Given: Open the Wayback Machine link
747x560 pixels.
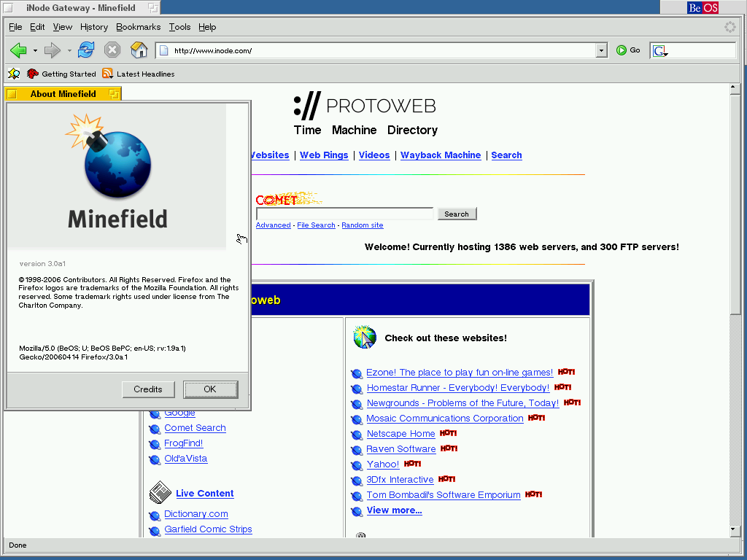Looking at the screenshot, I should click(441, 155).
